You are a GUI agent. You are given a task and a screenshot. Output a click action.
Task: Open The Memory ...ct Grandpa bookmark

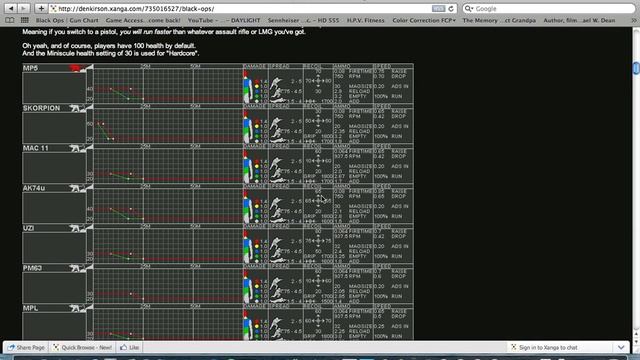pos(499,20)
